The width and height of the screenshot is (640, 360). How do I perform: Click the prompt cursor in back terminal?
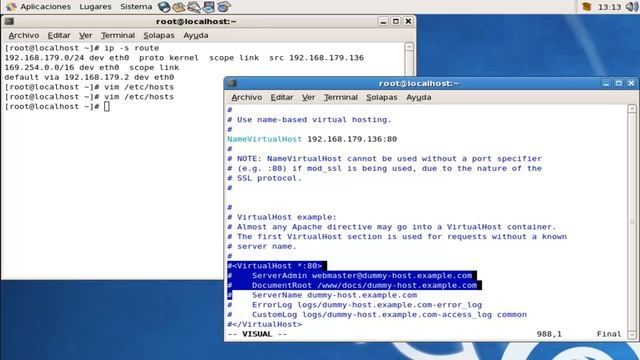pyautogui.click(x=107, y=107)
